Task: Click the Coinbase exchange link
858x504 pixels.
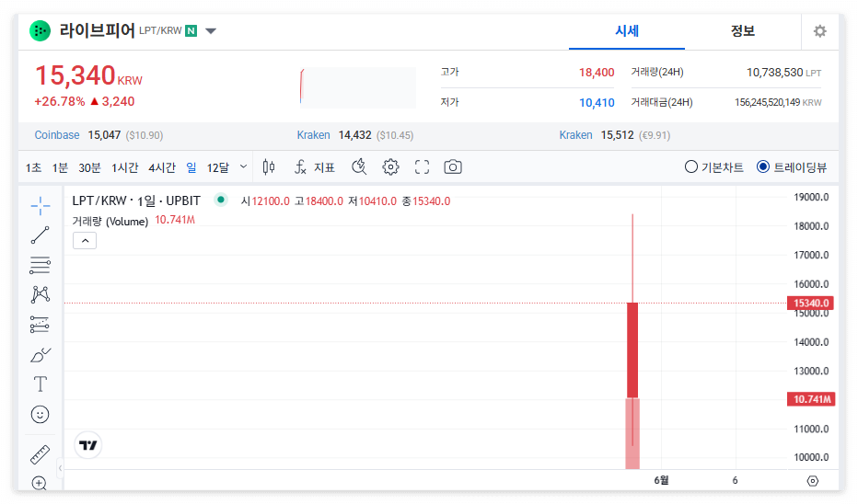Action: tap(57, 135)
